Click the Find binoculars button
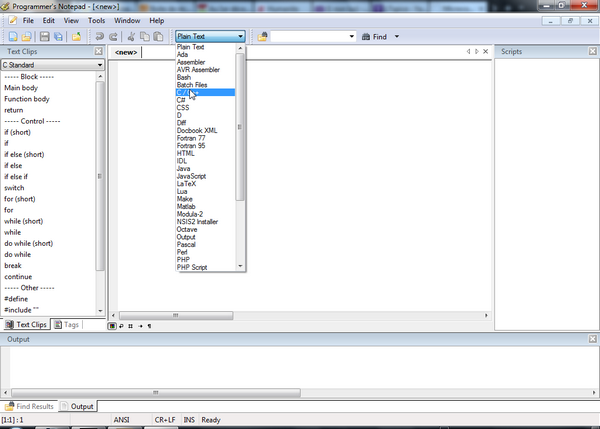This screenshot has width=600, height=429. (x=375, y=37)
